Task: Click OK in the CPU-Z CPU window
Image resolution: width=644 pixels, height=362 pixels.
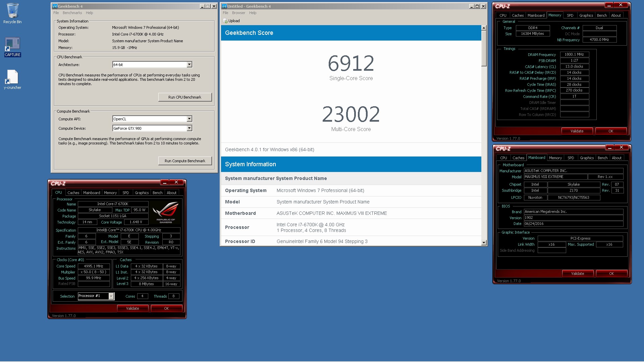Action: pos(166,308)
